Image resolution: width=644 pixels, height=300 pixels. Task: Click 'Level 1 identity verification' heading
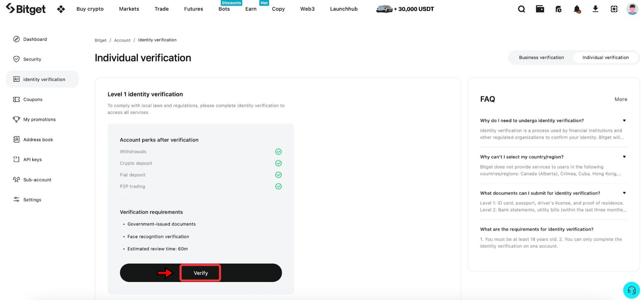click(x=145, y=94)
